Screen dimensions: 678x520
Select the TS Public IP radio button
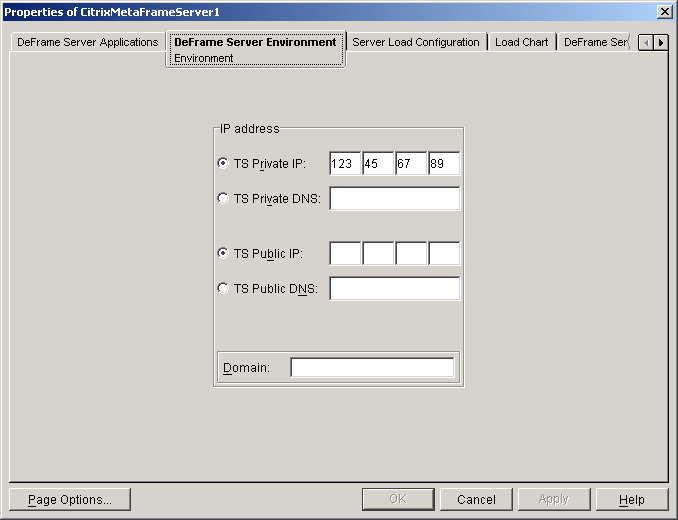pyautogui.click(x=223, y=253)
